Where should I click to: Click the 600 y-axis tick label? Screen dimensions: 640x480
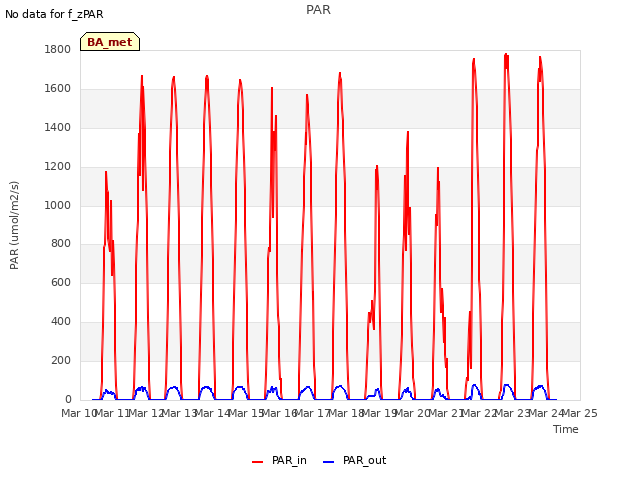[61, 282]
